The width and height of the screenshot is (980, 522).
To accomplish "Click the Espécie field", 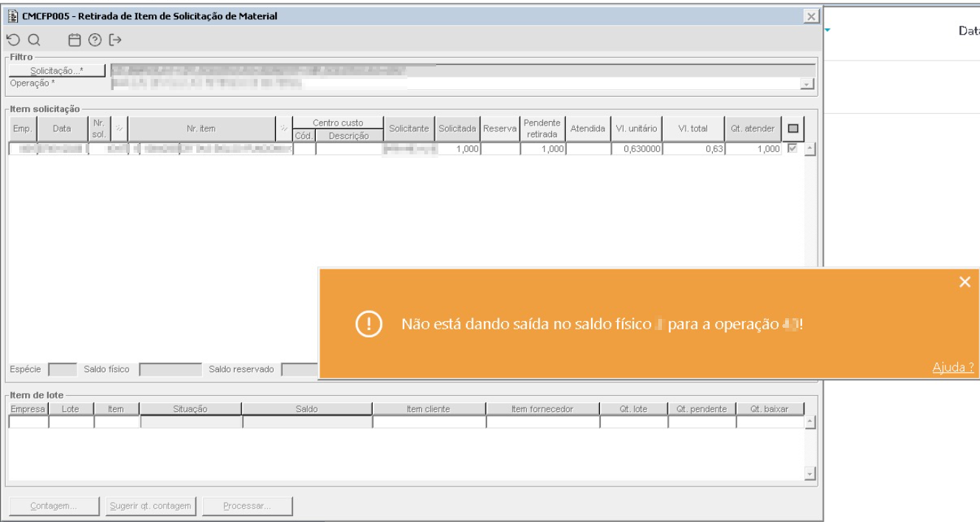I will [x=62, y=368].
